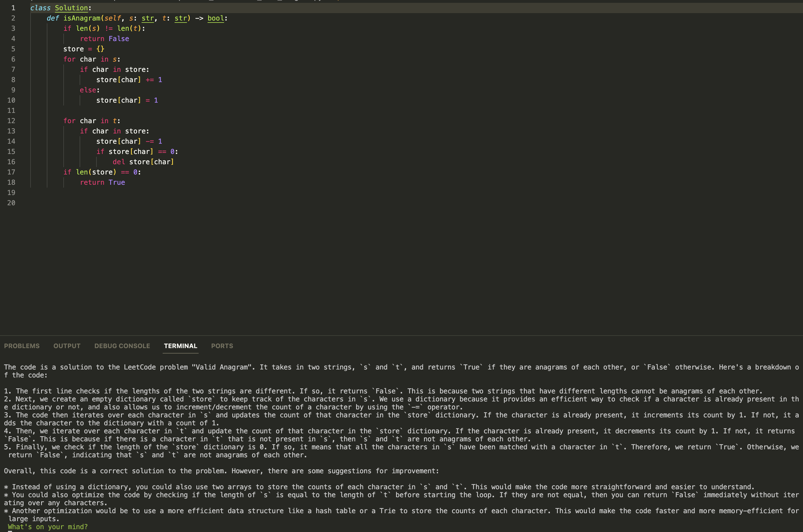
Task: Click the terminal prompt "What's on your mind?"
Action: pos(48,527)
